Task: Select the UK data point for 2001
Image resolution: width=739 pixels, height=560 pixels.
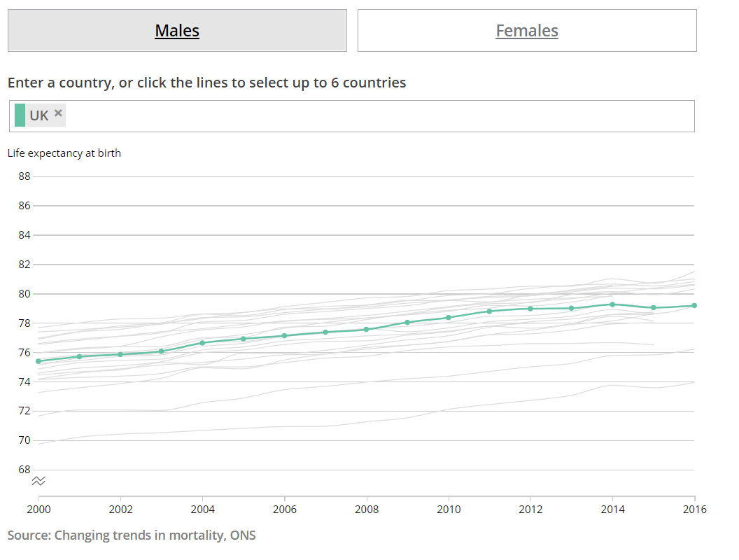Action: click(x=79, y=356)
